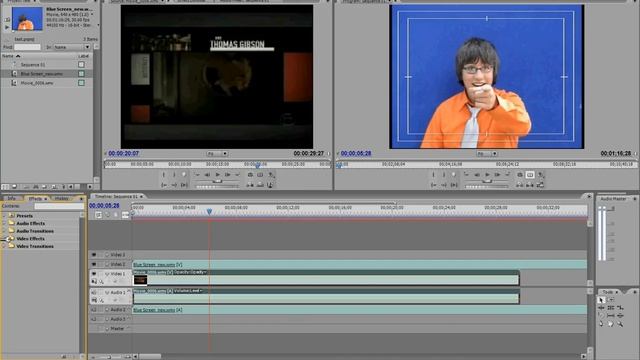Image resolution: width=640 pixels, height=360 pixels.
Task: Mute the Audio 2 track output
Action: [x=93, y=310]
